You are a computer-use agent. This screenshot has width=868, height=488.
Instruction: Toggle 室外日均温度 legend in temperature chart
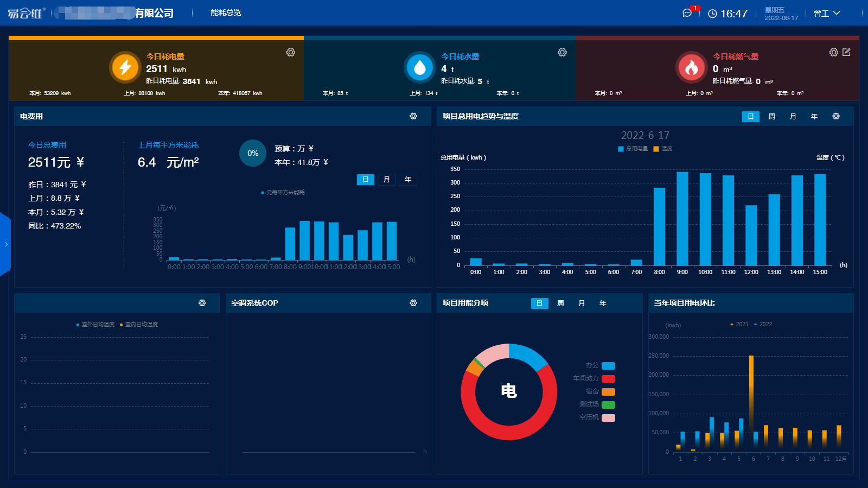[95, 325]
